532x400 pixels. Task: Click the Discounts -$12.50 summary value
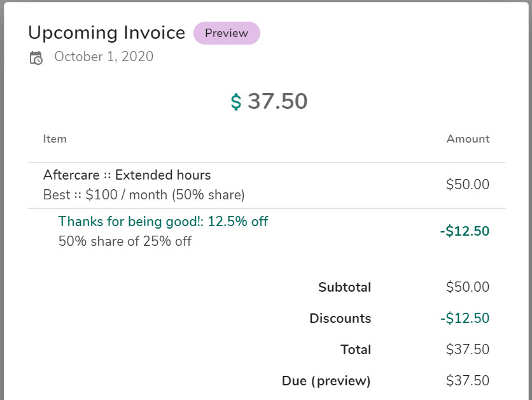(465, 318)
